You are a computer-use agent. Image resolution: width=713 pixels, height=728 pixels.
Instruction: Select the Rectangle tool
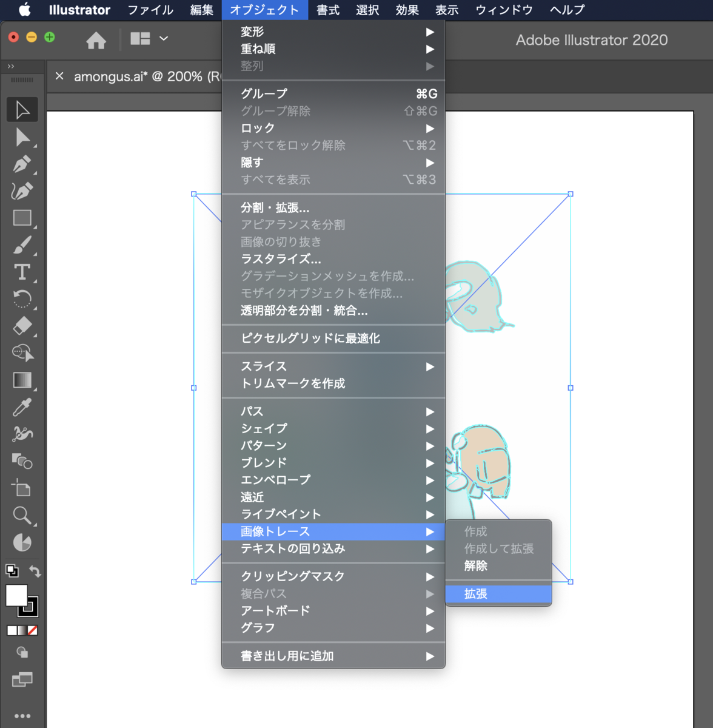[22, 218]
